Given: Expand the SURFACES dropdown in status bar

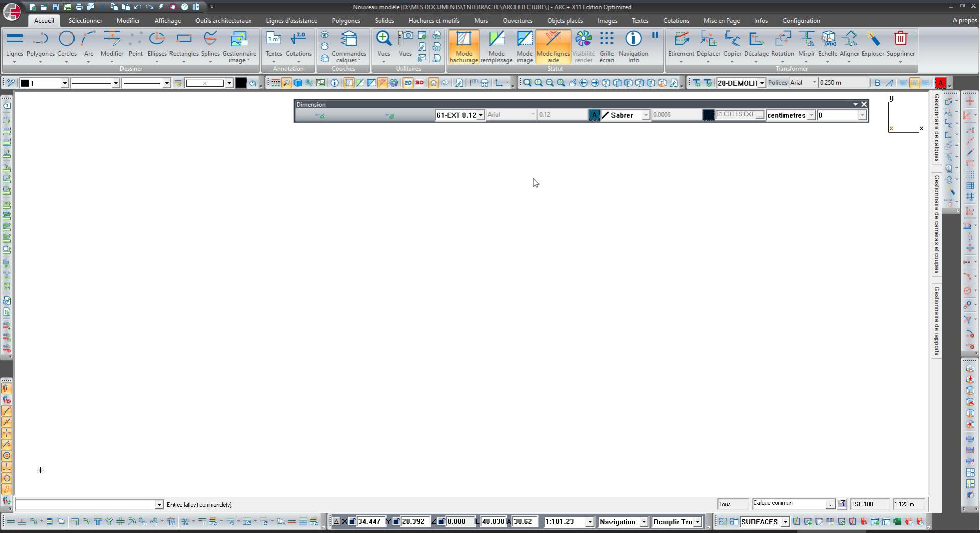Looking at the screenshot, I should coord(785,522).
